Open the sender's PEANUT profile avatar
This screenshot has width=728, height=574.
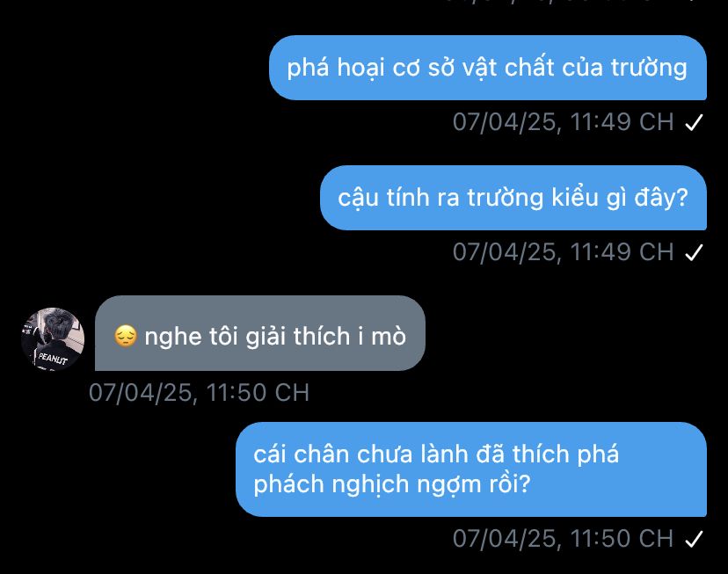(53, 338)
